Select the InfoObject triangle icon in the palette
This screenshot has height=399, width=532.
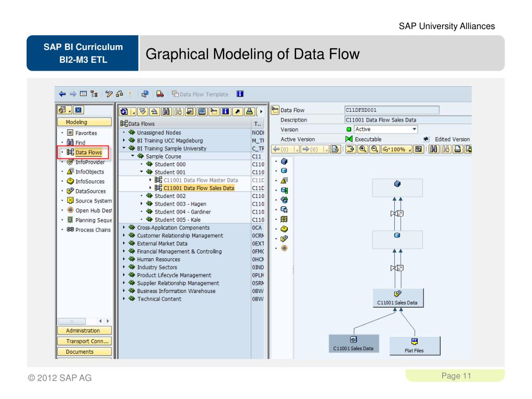284,180
